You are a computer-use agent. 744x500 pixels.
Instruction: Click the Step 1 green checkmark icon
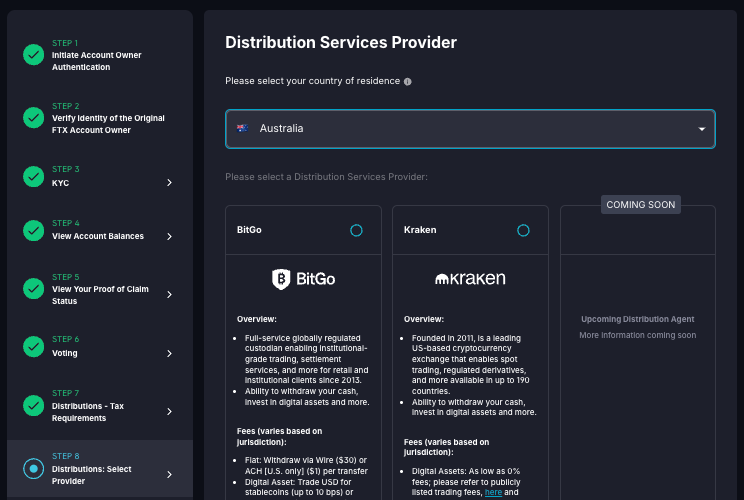[34, 55]
